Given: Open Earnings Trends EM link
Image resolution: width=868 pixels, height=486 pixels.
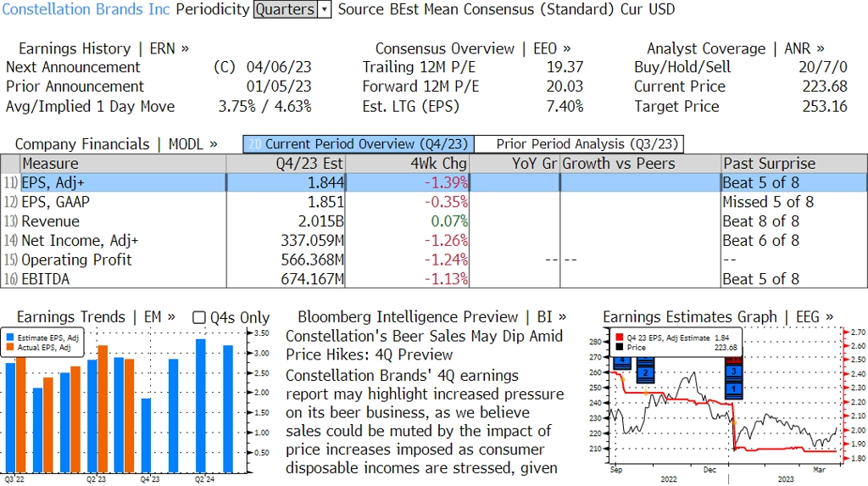Looking at the screenshot, I should 96,317.
